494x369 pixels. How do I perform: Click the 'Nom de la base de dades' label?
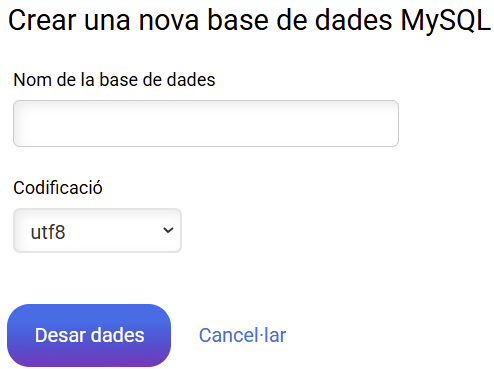tap(114, 80)
